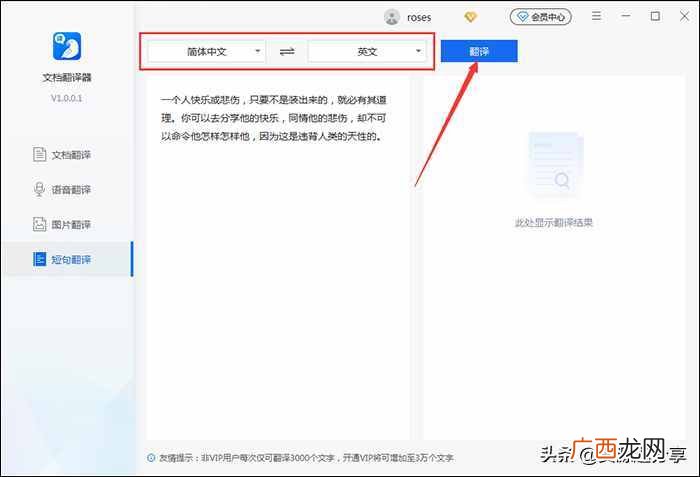Image resolution: width=700 pixels, height=477 pixels.
Task: Click inside the Chinese source text area
Action: [x=277, y=257]
